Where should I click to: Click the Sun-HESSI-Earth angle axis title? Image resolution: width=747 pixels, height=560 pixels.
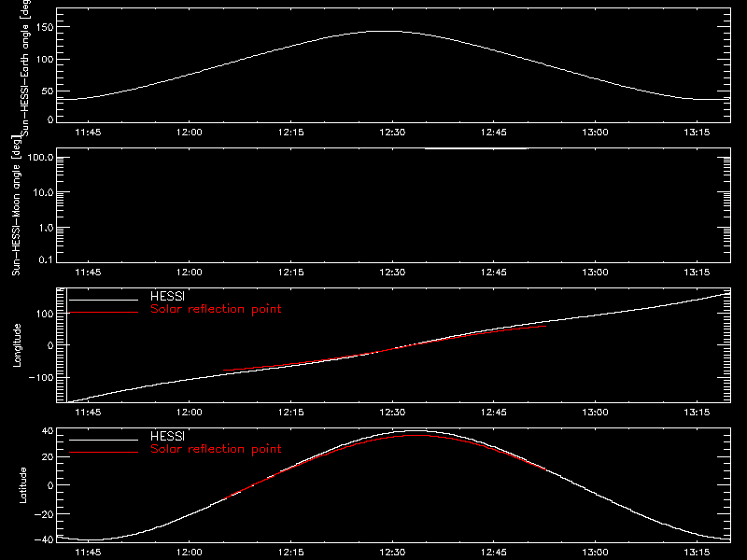[x=25, y=67]
